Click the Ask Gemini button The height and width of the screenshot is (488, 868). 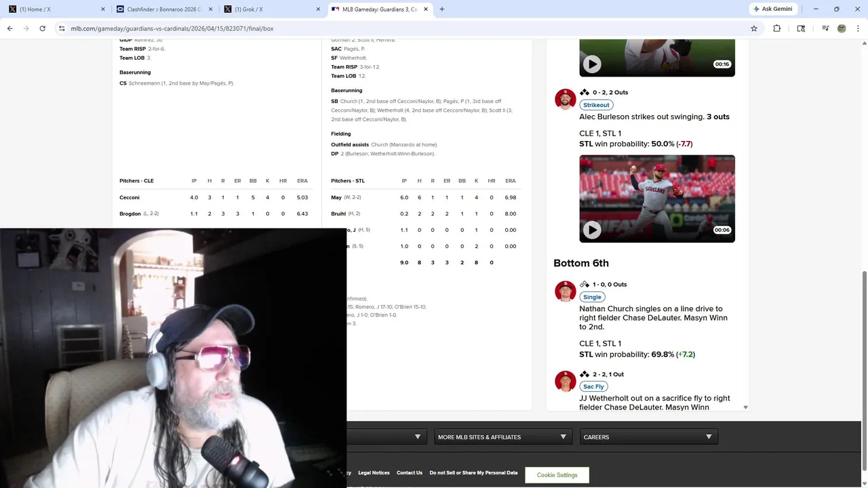(x=772, y=9)
